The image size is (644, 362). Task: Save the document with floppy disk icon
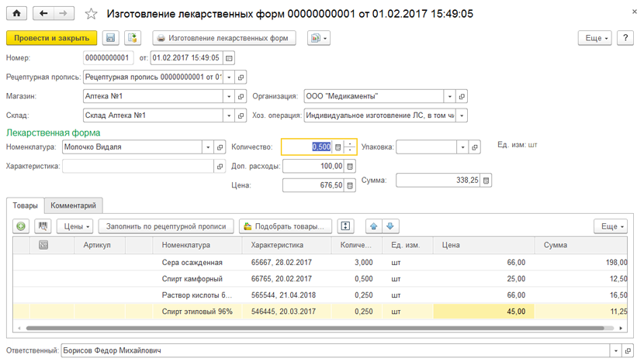pos(111,38)
